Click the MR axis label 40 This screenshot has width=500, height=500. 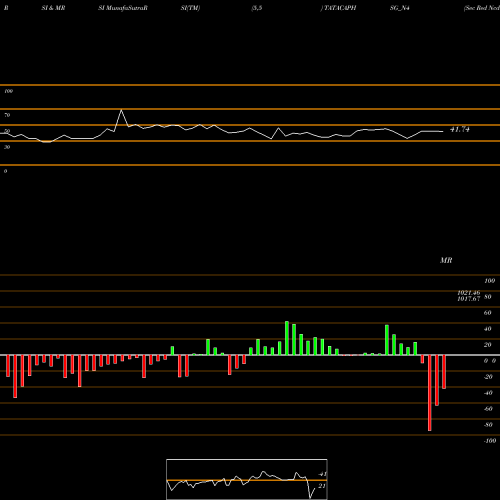pos(487,329)
